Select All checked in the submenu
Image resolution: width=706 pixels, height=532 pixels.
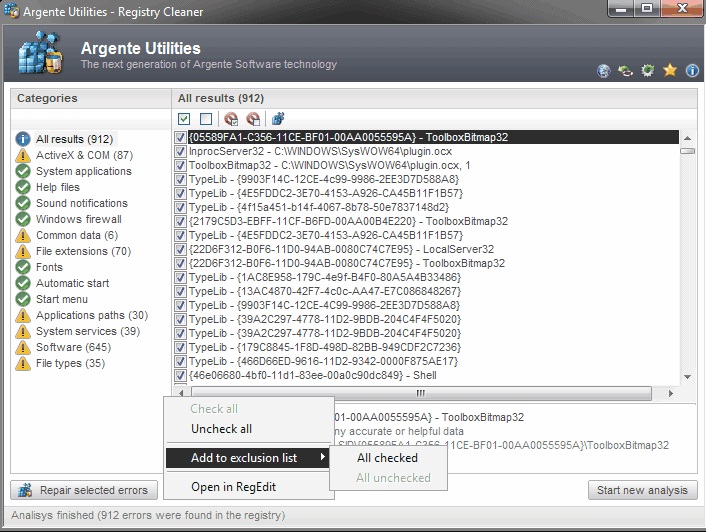(x=387, y=458)
